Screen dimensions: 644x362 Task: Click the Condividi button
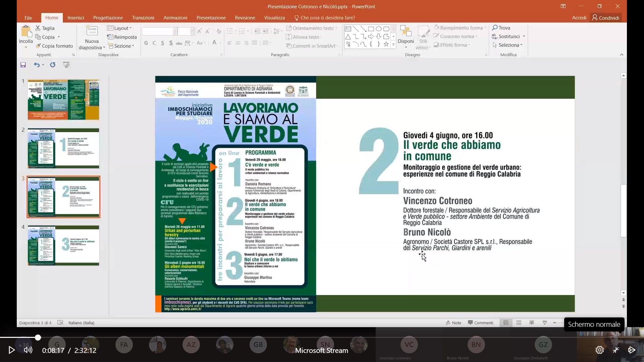pos(606,18)
